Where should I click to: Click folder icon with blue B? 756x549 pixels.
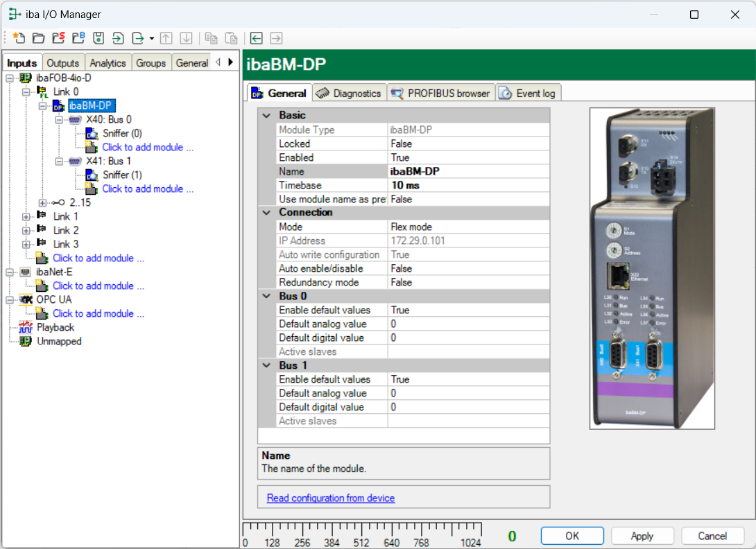tap(78, 38)
